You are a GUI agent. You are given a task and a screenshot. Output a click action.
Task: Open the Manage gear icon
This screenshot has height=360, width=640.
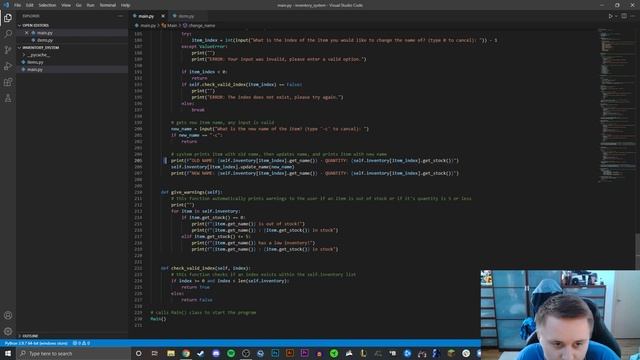(8, 331)
